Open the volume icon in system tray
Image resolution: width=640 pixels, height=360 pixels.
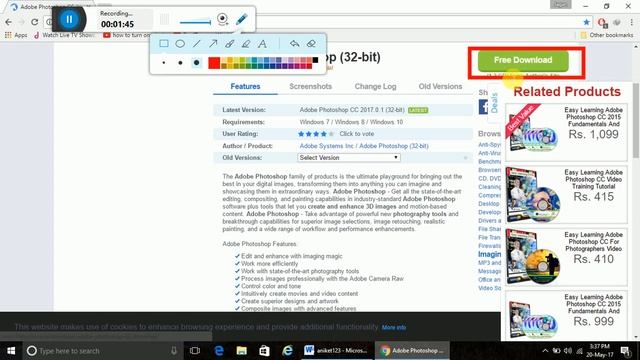(x=568, y=351)
